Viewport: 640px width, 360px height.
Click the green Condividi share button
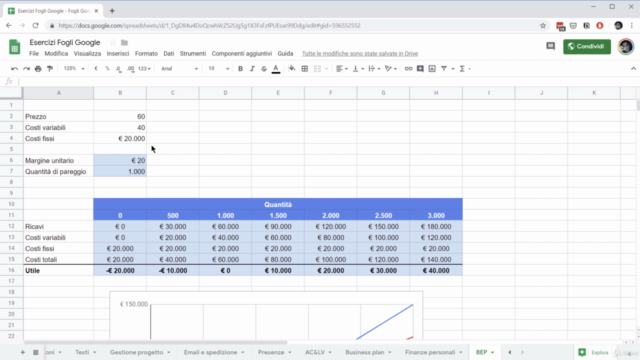point(587,47)
